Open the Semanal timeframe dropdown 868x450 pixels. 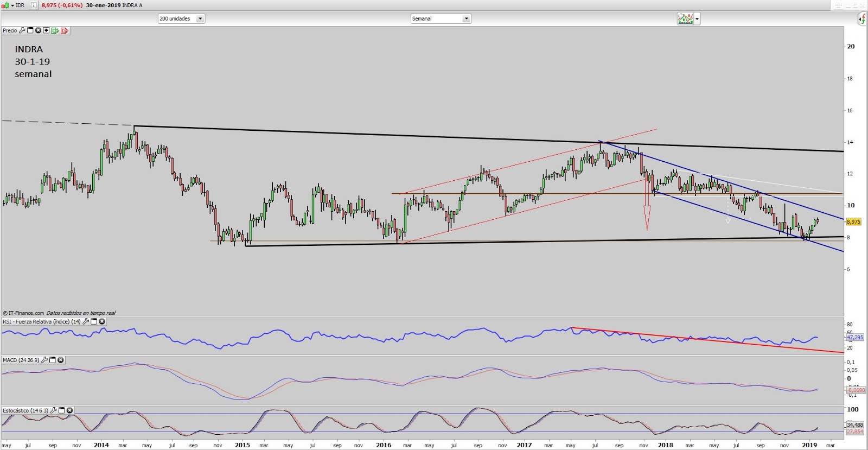click(441, 18)
